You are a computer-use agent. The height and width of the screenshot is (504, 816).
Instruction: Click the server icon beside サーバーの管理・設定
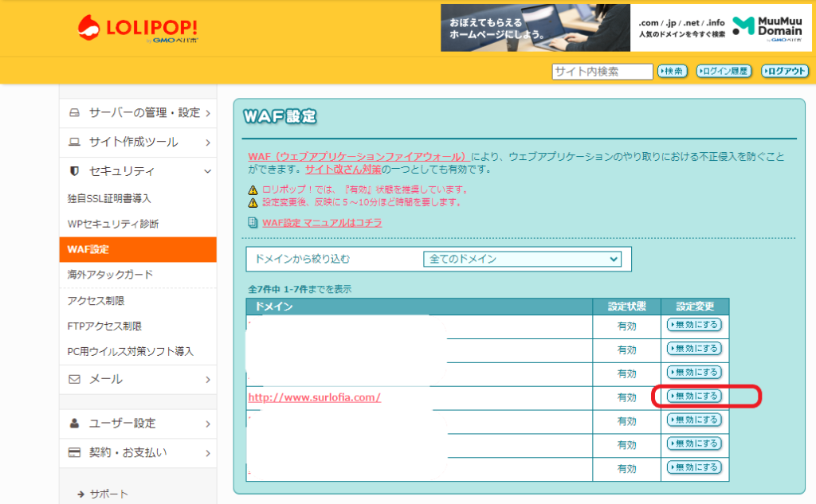coord(75,112)
